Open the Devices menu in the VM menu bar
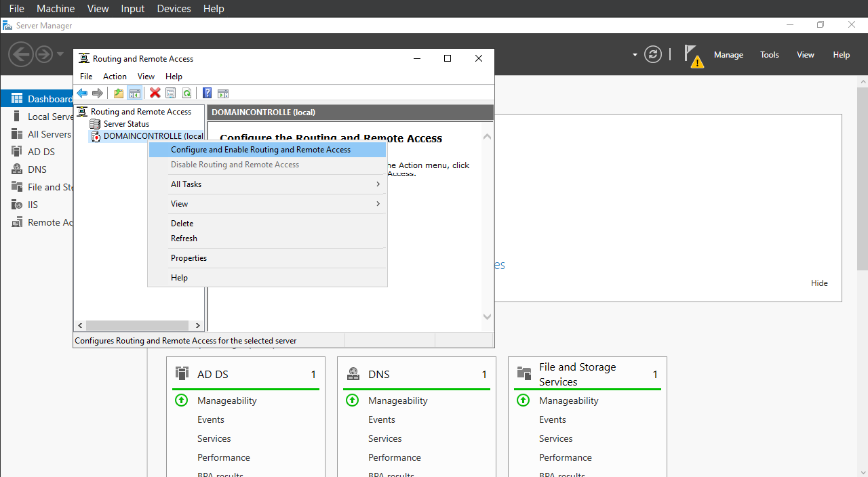This screenshot has height=477, width=868. [x=174, y=9]
